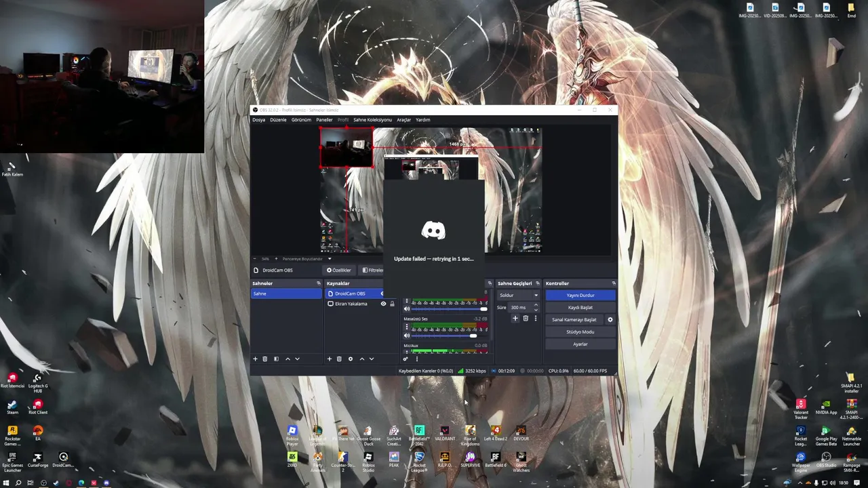
Task: Launch R.E.P.O. from the desktop
Action: [445, 460]
